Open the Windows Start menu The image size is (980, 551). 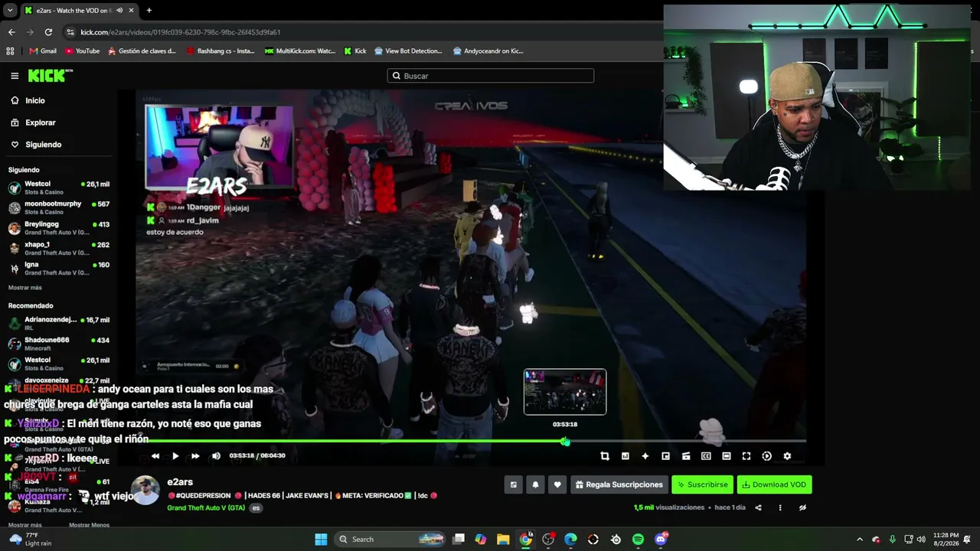pyautogui.click(x=321, y=540)
